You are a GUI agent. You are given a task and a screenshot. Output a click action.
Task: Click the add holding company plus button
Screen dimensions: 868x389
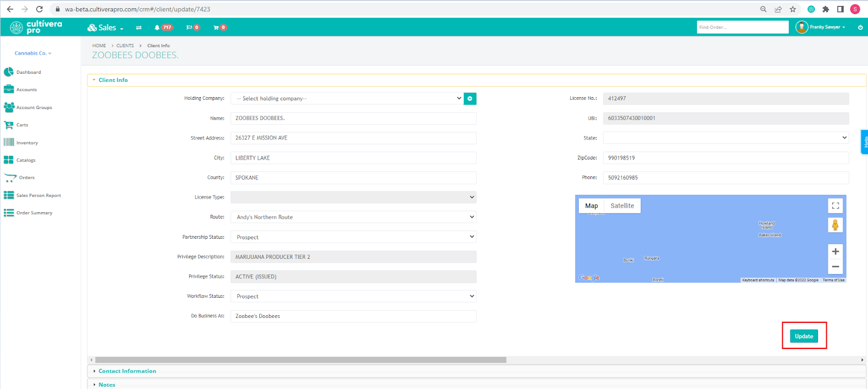coord(470,98)
